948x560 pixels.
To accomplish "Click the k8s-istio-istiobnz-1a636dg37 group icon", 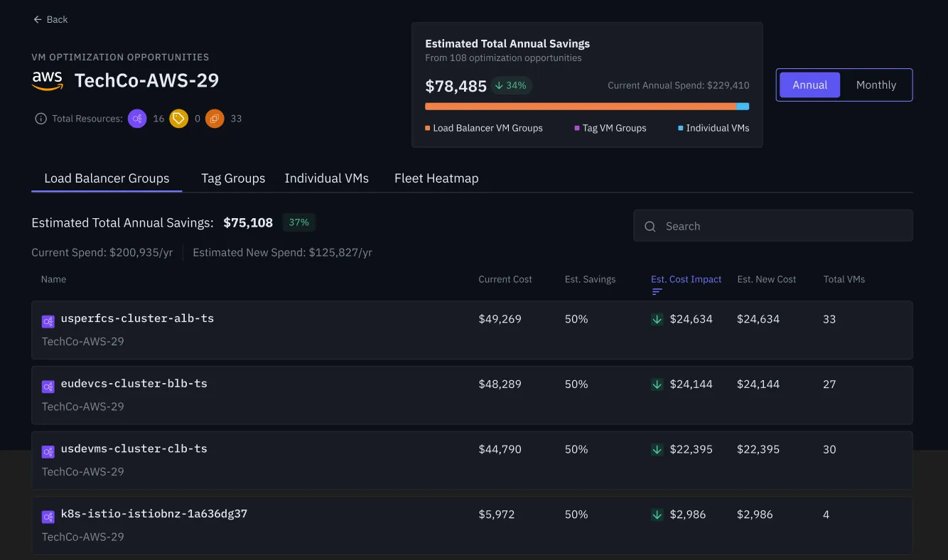I will pos(48,517).
